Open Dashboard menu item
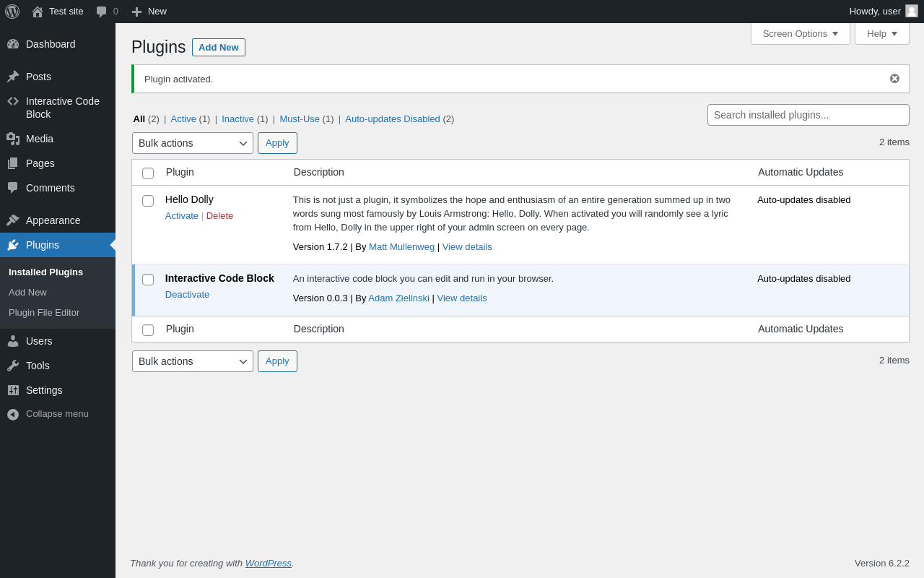 tap(58, 44)
